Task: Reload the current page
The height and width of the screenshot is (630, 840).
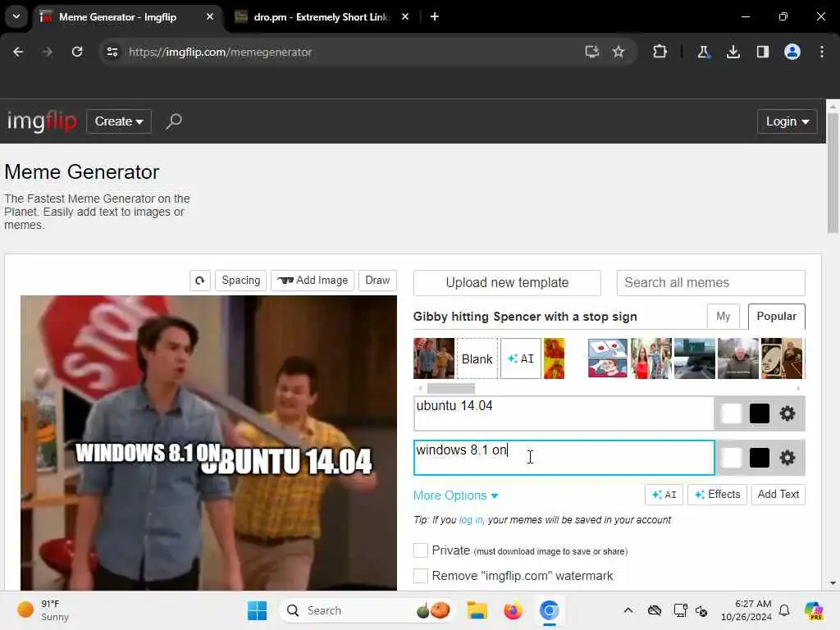Action: 77,52
